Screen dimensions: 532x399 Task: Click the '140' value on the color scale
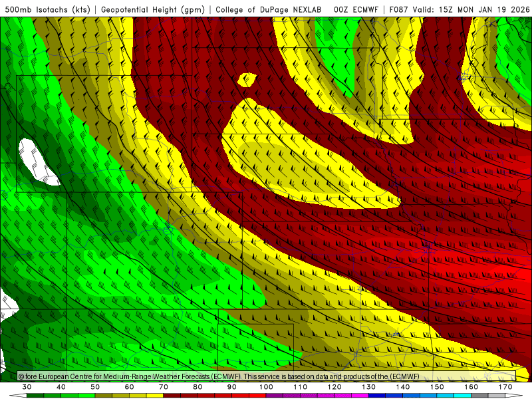(403, 387)
